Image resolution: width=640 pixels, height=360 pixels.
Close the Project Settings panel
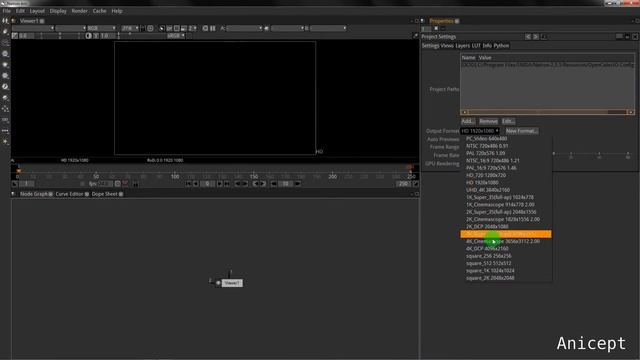pyautogui.click(x=635, y=37)
